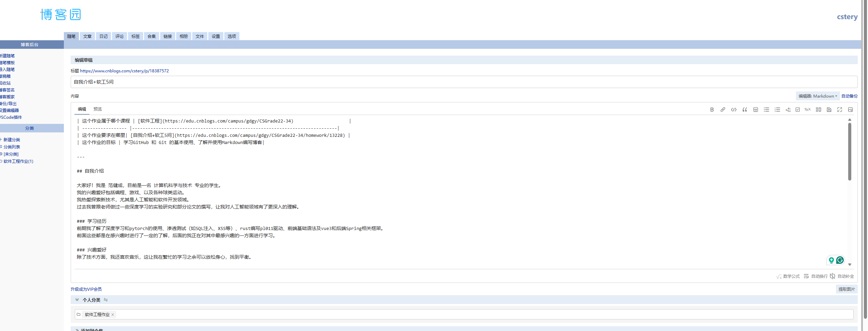Insert a blockquote with quote icon
This screenshot has width=868, height=331.
(x=744, y=110)
